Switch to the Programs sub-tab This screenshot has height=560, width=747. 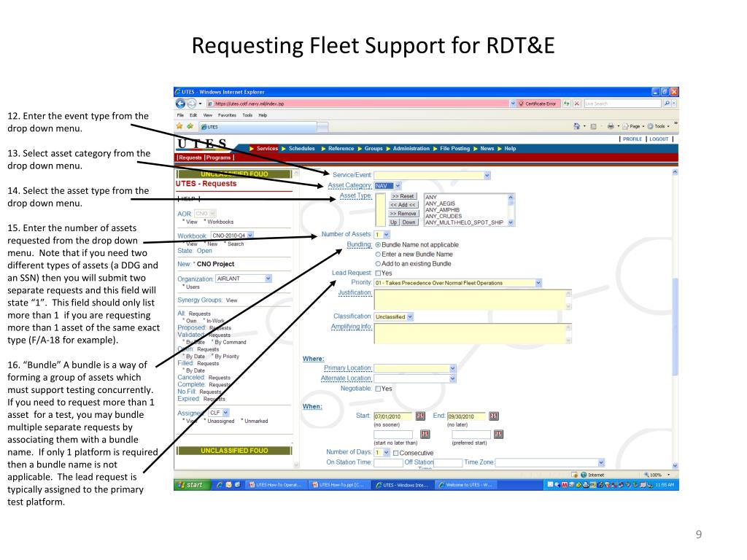click(219, 157)
